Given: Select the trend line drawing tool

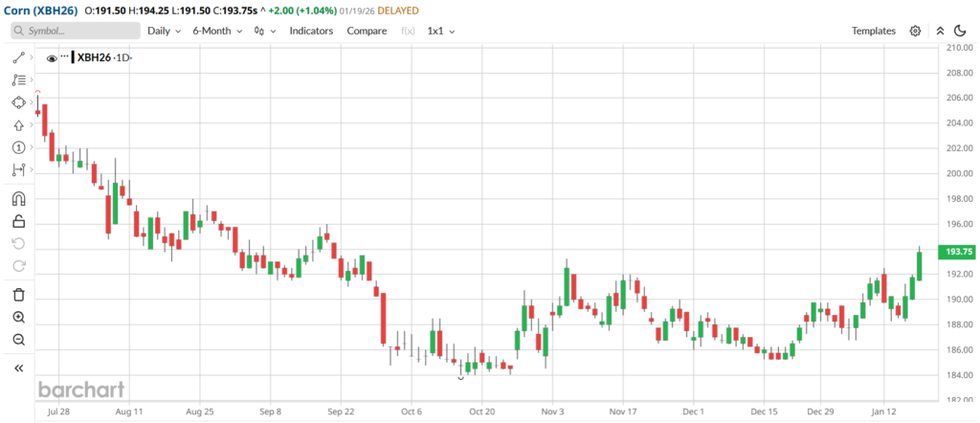Looking at the screenshot, I should coord(18,57).
